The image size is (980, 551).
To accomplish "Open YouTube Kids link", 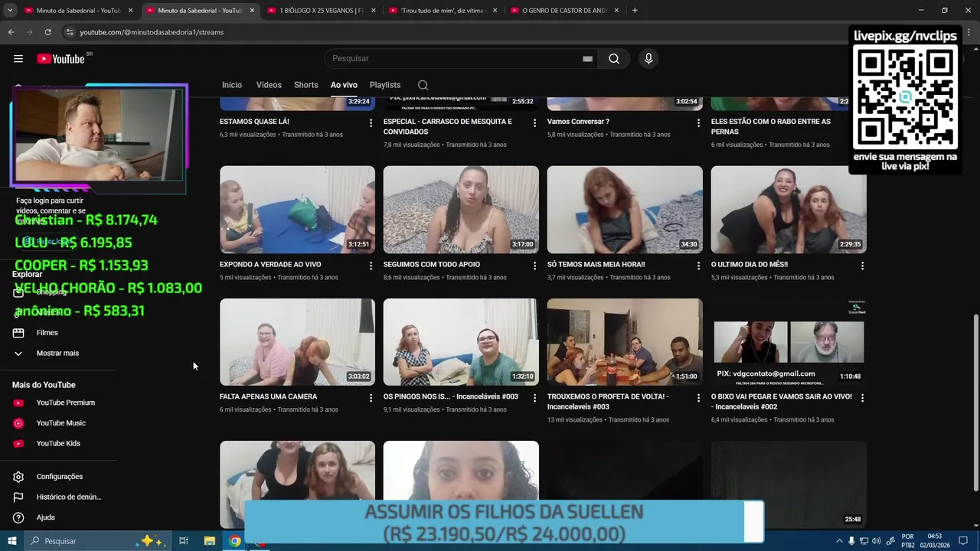I will click(x=58, y=444).
